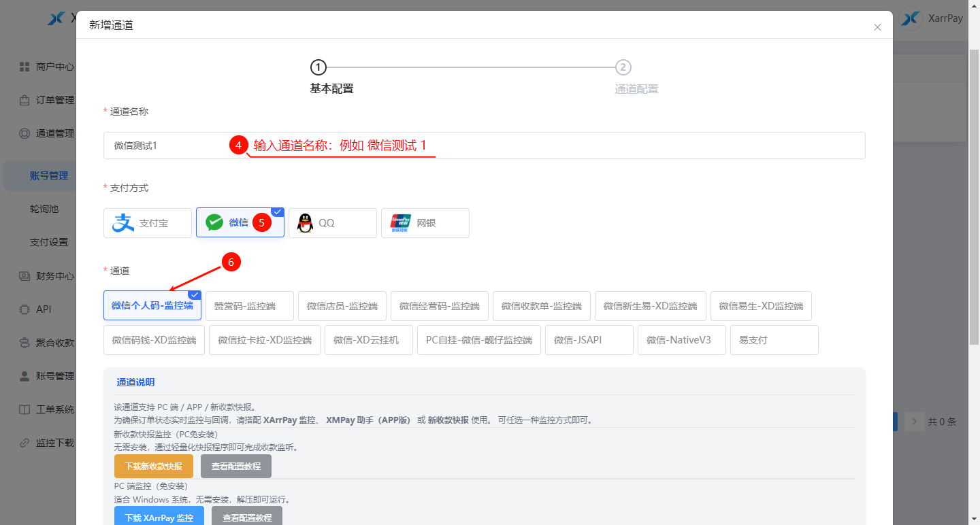This screenshot has height=525, width=980.
Task: Click the API chip icon in sidebar
Action: pos(24,309)
